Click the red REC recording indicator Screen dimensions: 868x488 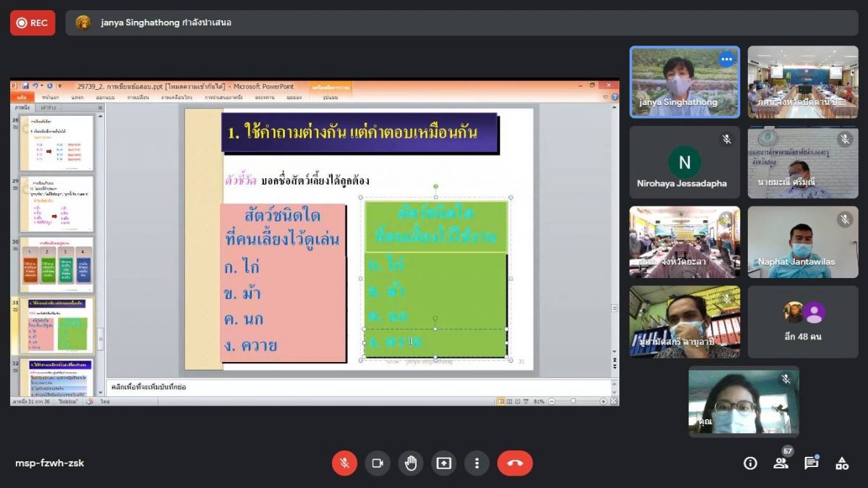pyautogui.click(x=33, y=22)
